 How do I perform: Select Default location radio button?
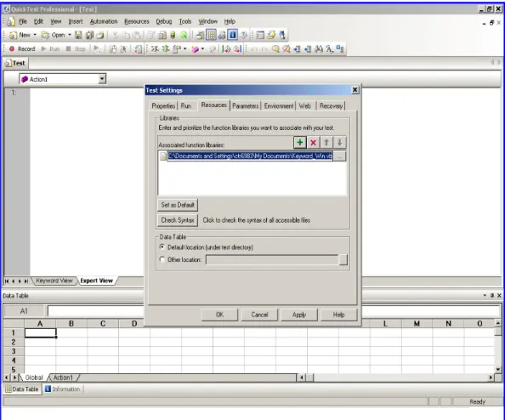pyautogui.click(x=162, y=247)
